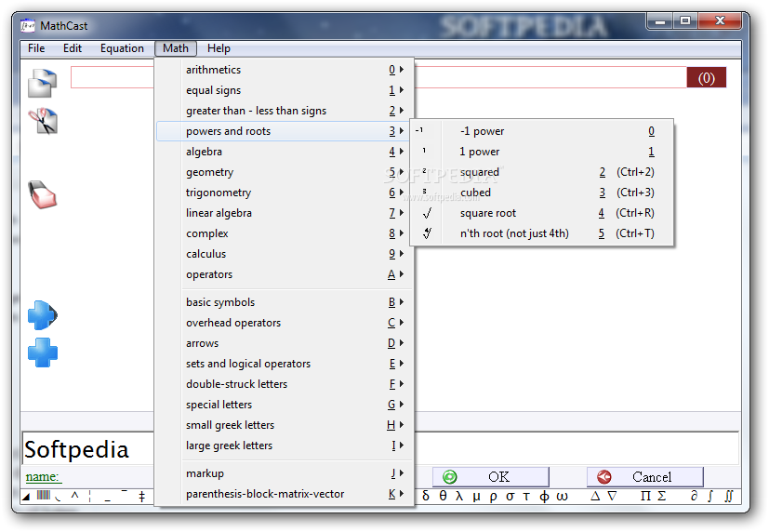Insert rho ρ symbol
Image resolution: width=769 pixels, height=532 pixels.
pyautogui.click(x=494, y=497)
